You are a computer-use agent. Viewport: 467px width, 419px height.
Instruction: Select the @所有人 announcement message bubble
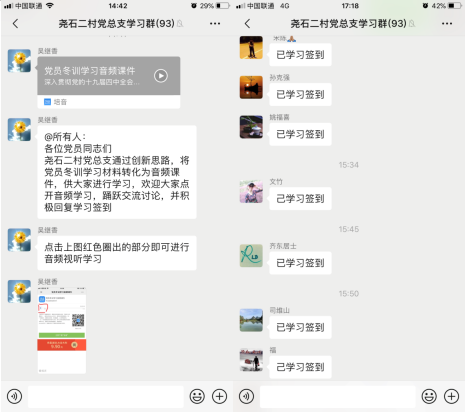pyautogui.click(x=117, y=172)
